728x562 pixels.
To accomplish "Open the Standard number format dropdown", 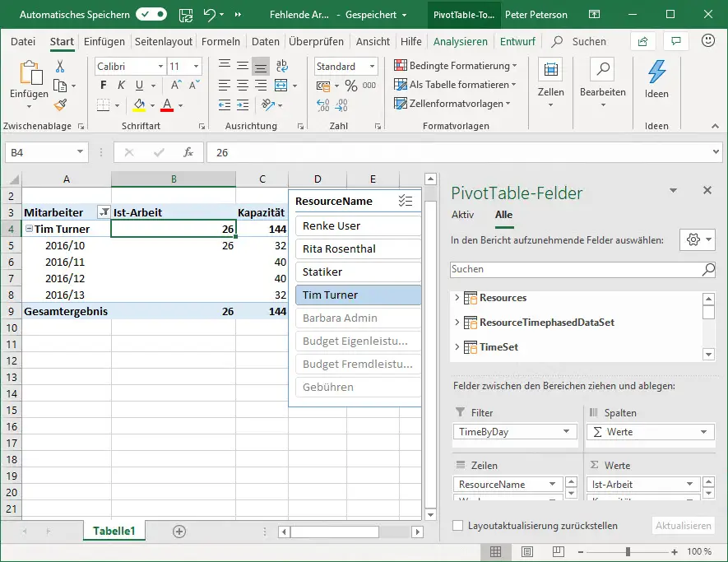I will pyautogui.click(x=372, y=66).
